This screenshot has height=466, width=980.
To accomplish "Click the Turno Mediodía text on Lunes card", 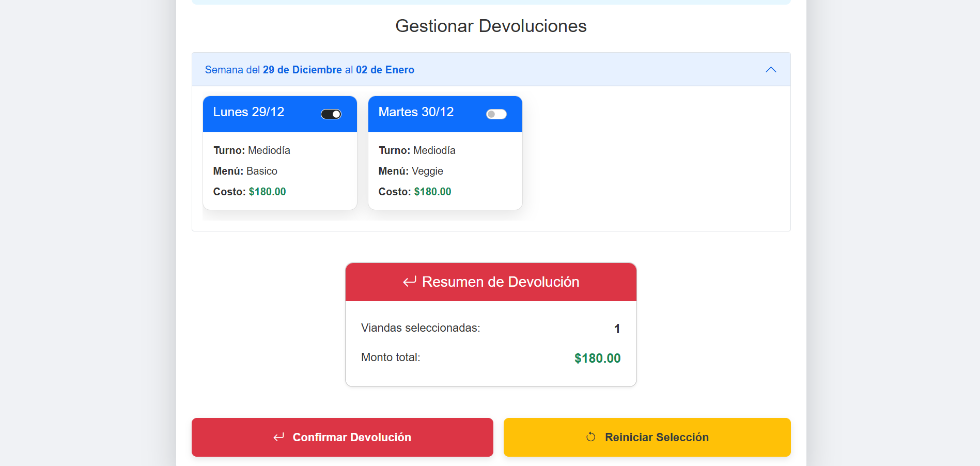I will coord(252,150).
